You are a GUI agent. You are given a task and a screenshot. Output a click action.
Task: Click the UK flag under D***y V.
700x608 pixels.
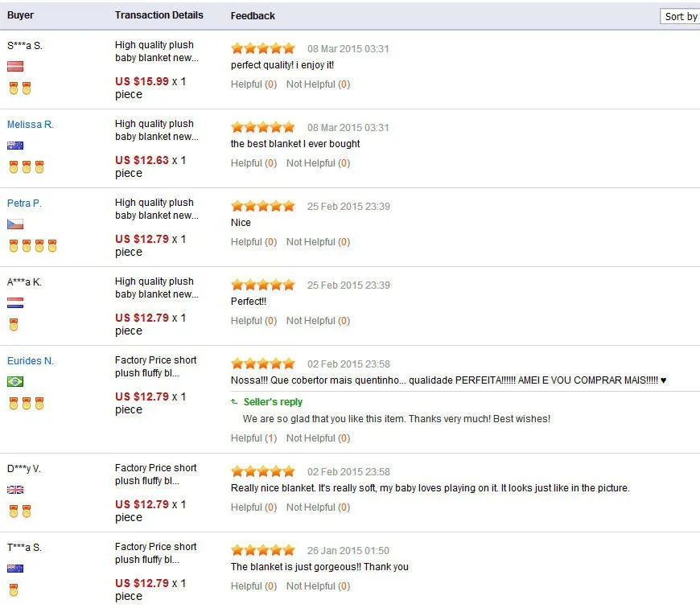15,490
